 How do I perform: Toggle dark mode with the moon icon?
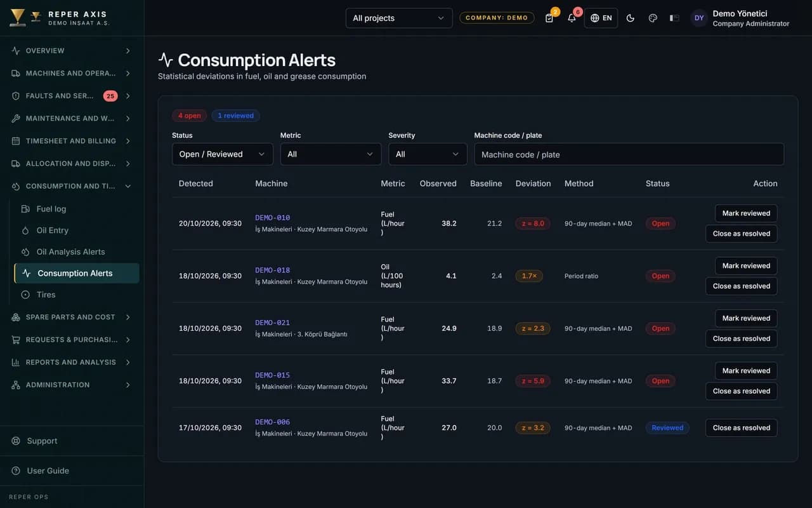pyautogui.click(x=631, y=18)
